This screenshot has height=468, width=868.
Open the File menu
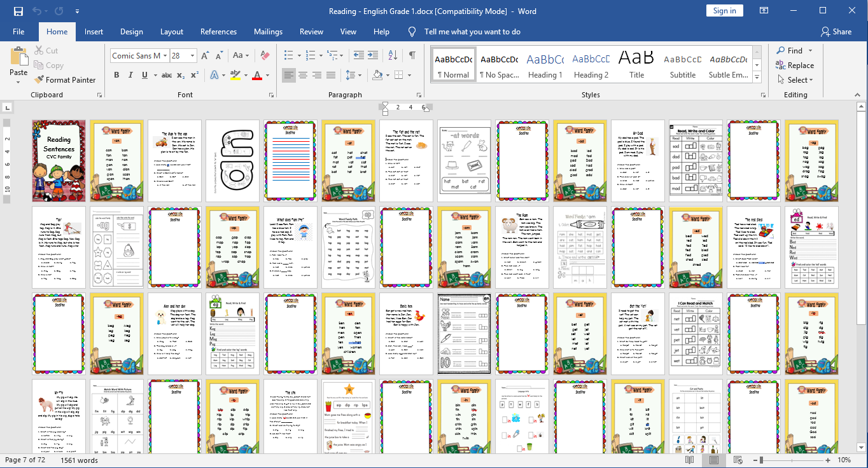(x=18, y=32)
